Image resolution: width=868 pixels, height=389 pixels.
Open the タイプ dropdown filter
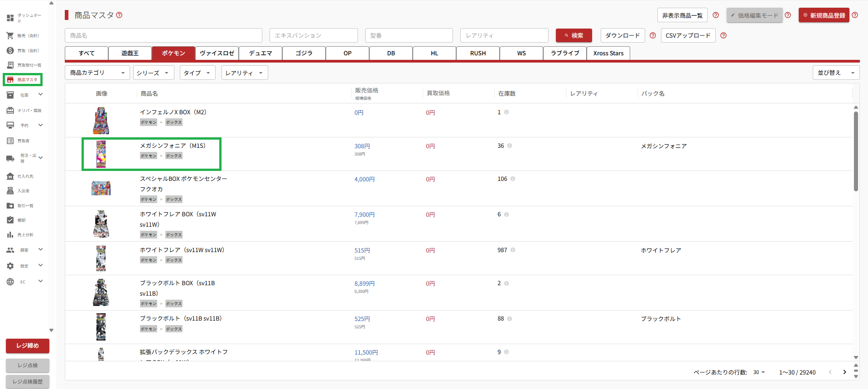tap(198, 73)
